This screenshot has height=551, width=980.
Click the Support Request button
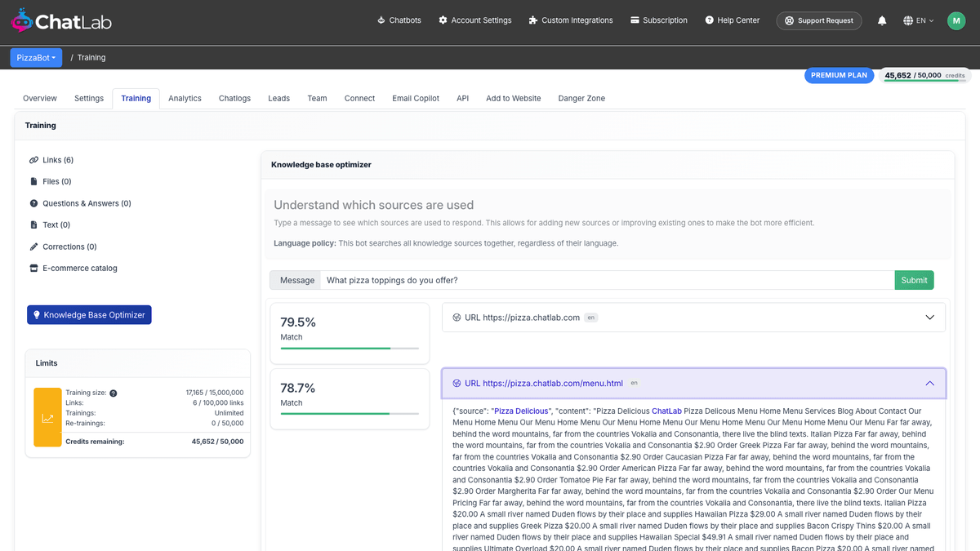(818, 20)
